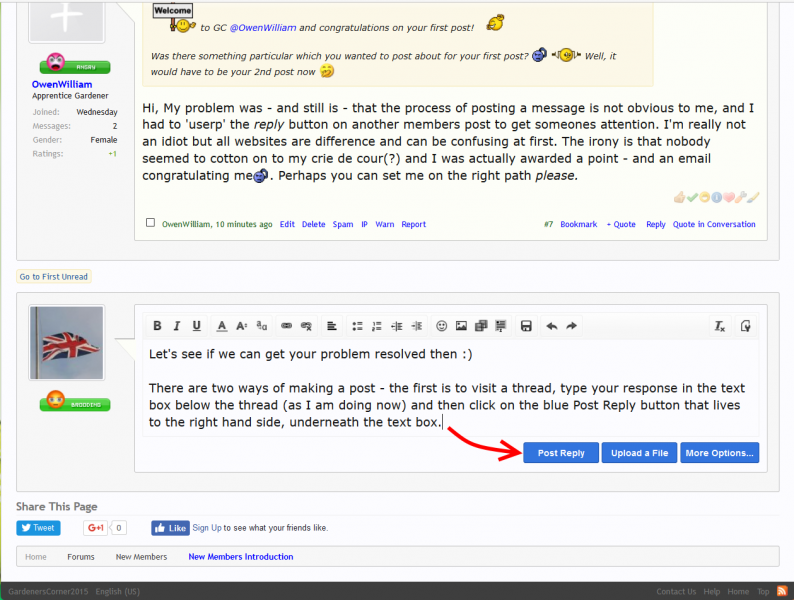Image resolution: width=794 pixels, height=600 pixels.
Task: Go to Forums in the breadcrumb
Action: (81, 557)
